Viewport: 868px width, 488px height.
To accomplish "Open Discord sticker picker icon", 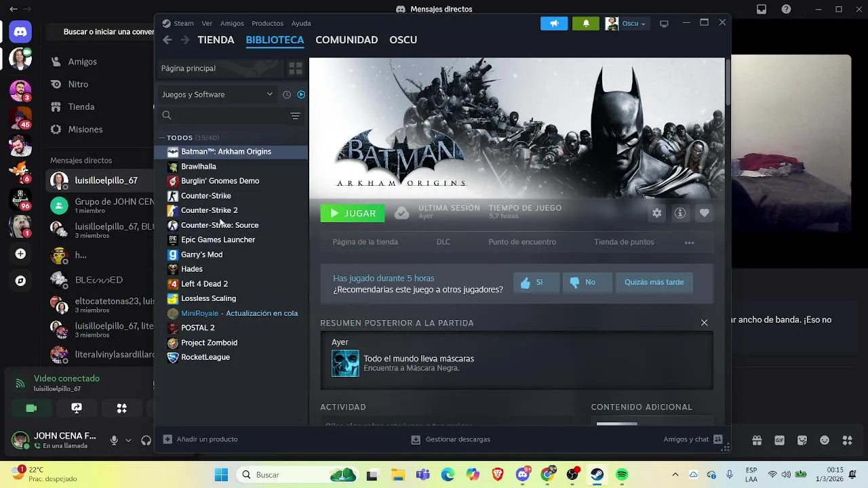I will click(x=802, y=440).
